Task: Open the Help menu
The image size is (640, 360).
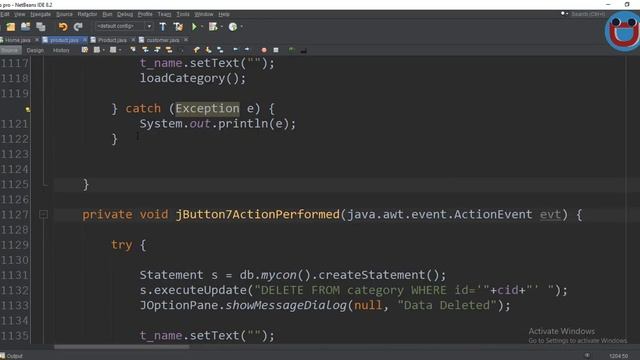Action: (x=224, y=14)
